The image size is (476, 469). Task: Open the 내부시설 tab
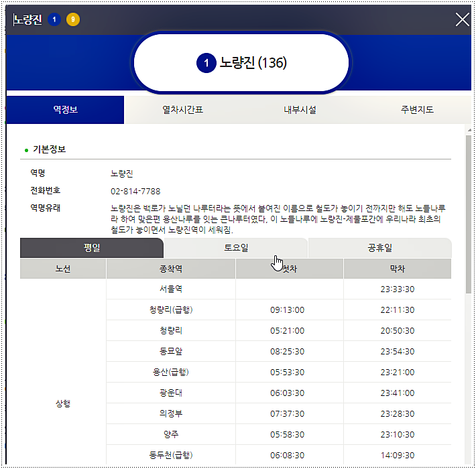pyautogui.click(x=300, y=110)
